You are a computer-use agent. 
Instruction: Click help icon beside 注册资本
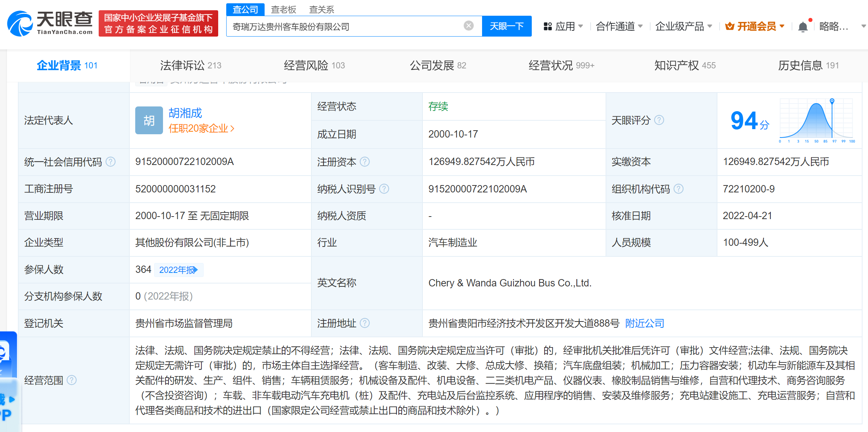pos(365,162)
